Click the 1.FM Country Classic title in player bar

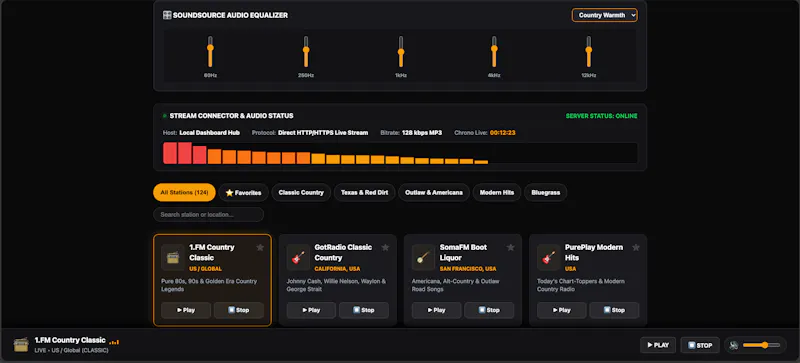click(x=70, y=340)
